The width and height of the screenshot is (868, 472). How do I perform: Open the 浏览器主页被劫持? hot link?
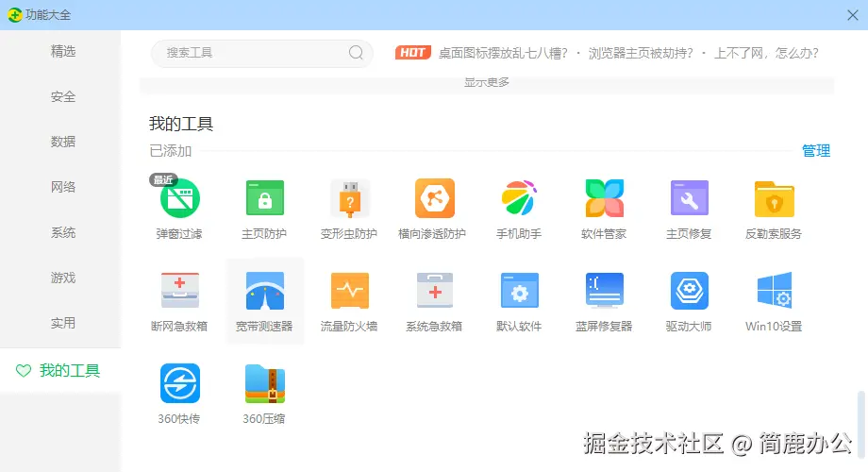coord(641,53)
